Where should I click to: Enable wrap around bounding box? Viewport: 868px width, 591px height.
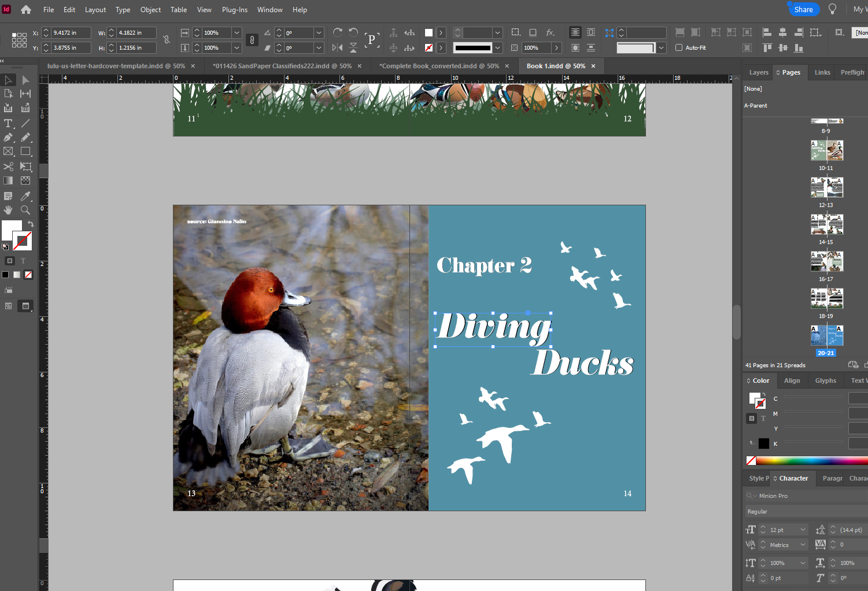591,32
